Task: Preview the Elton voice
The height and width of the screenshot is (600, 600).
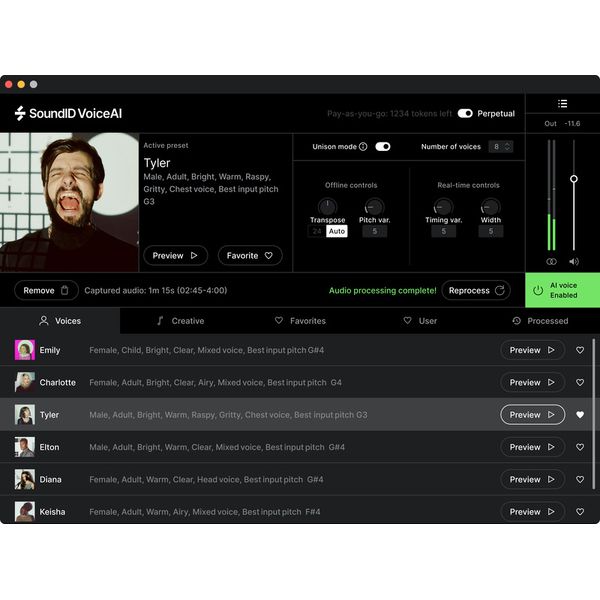Action: click(x=532, y=447)
